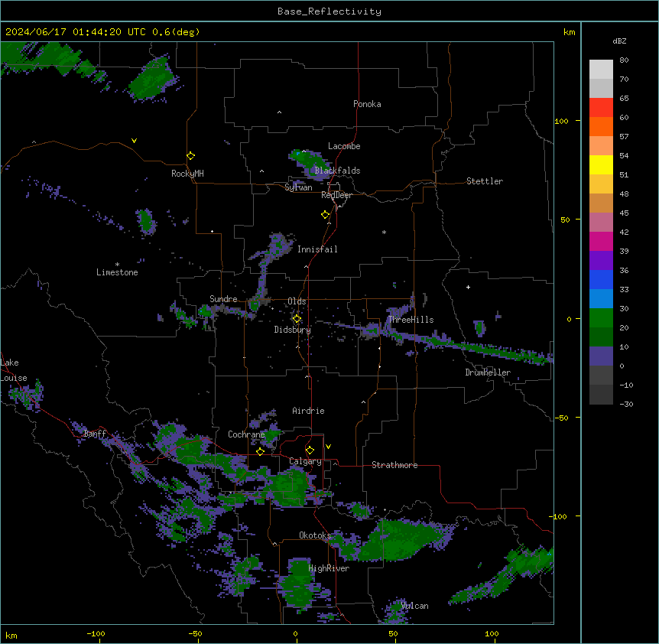Click the RockyMH label
This screenshot has width=659, height=644.
[187, 173]
